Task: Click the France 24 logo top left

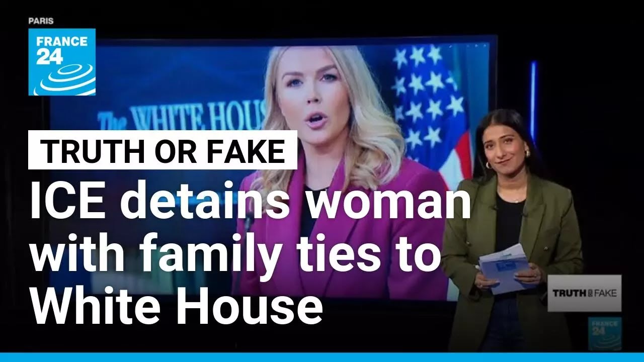Action: tap(62, 61)
